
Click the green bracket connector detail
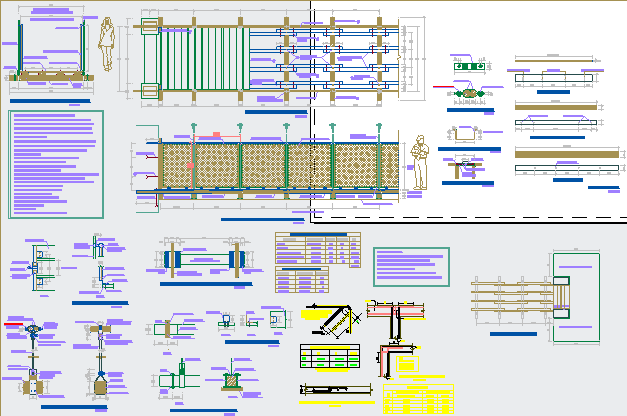coord(466,93)
